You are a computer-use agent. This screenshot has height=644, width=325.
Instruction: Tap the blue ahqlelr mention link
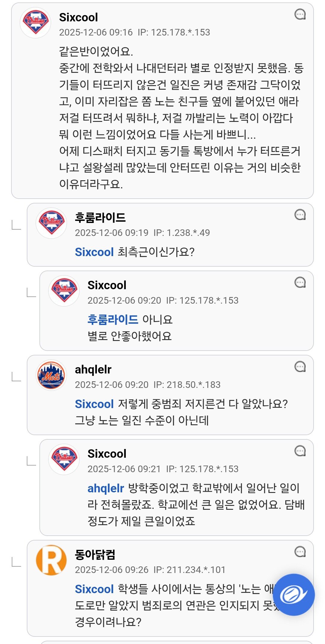(x=106, y=488)
